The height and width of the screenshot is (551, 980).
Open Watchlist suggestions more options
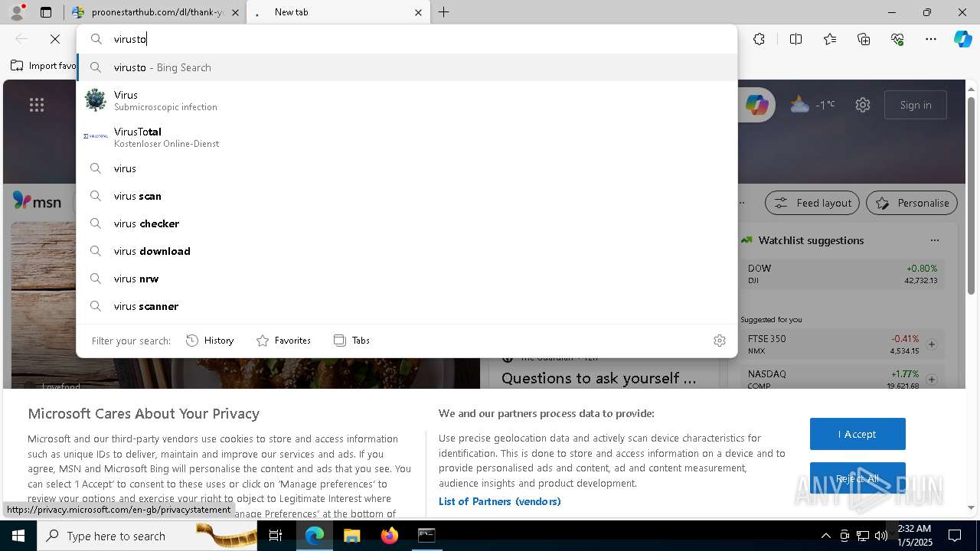point(934,240)
